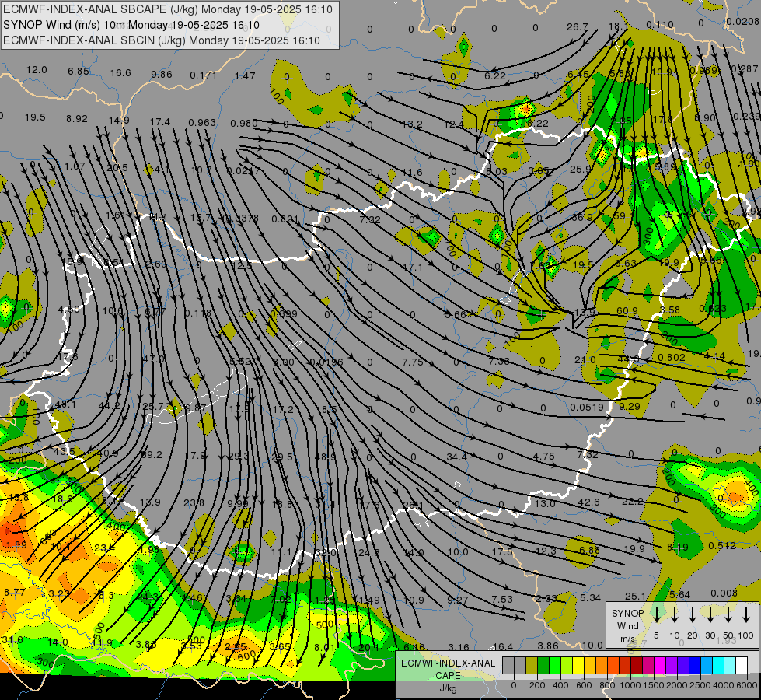Viewport: 761px width, 700px height.
Task: Click the map value 12.0
Action: 37,70
